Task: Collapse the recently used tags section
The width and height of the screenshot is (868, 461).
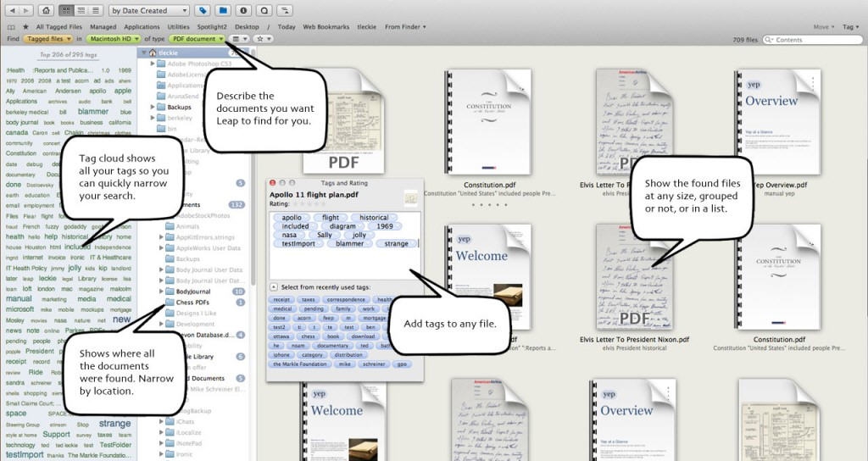Action: (274, 287)
